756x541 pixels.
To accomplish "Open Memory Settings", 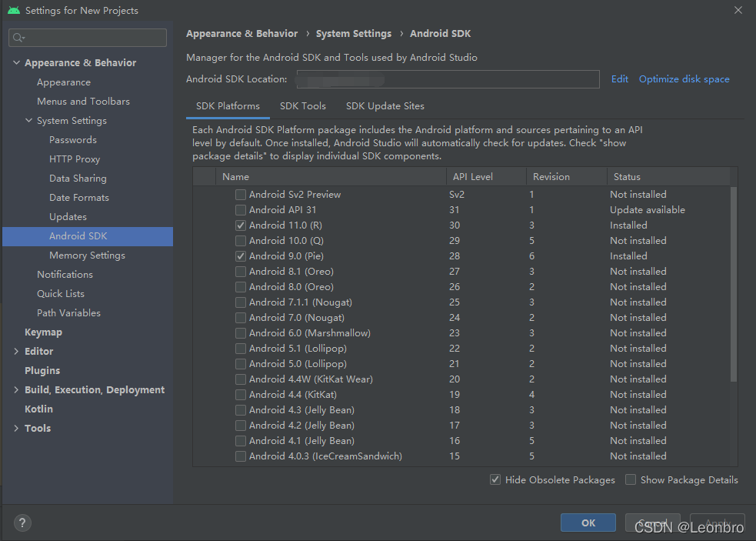I will click(87, 255).
